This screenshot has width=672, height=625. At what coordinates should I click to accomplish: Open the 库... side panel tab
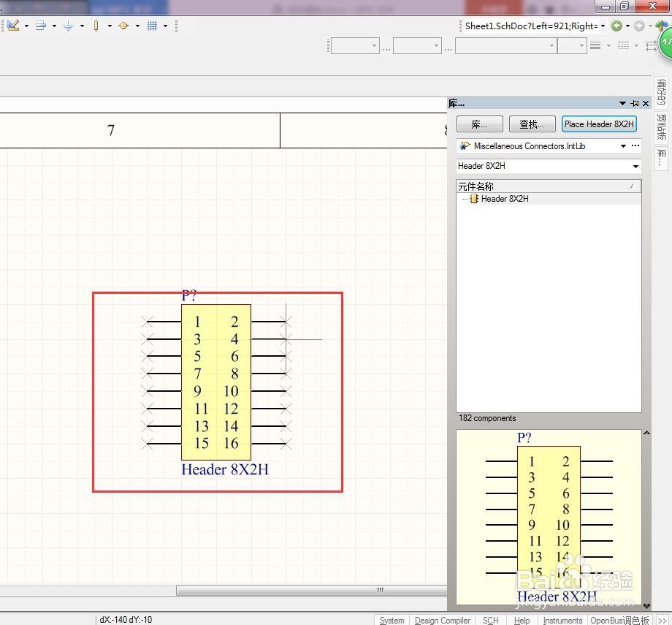[x=661, y=159]
